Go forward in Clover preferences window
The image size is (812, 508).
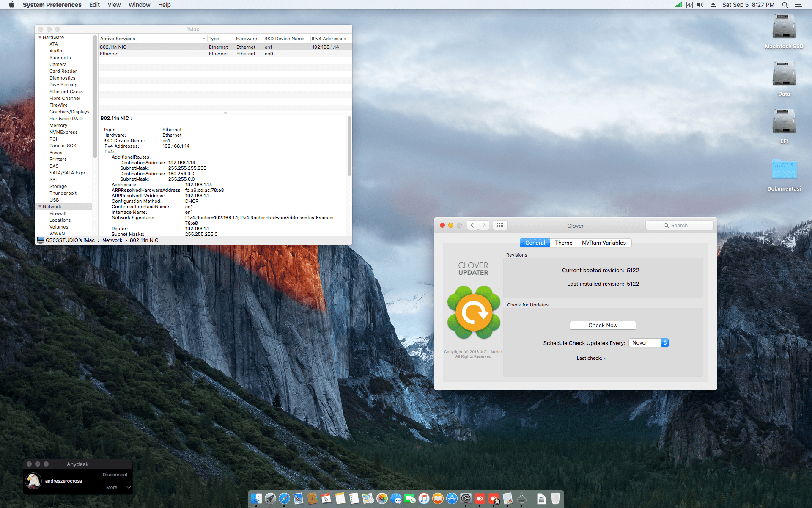(x=484, y=225)
